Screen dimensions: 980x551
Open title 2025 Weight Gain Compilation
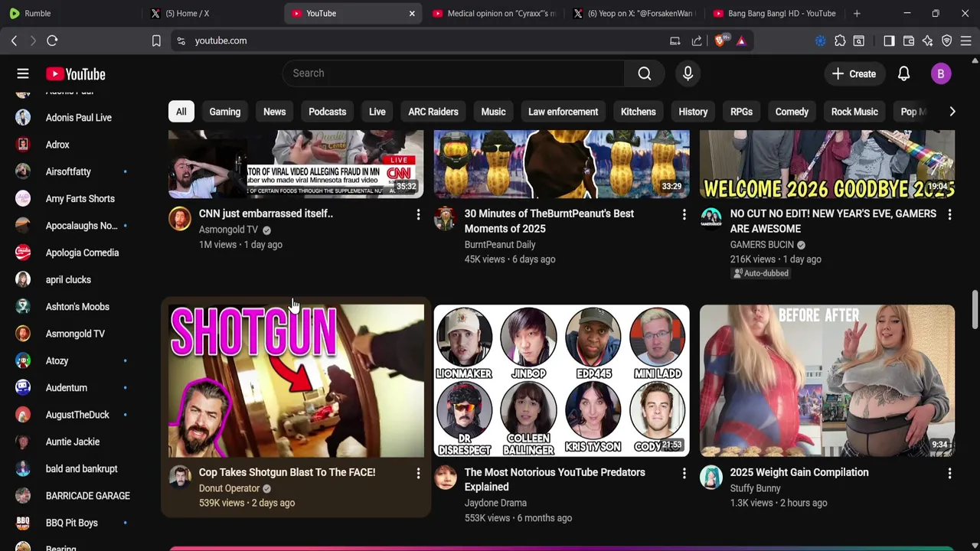799,472
